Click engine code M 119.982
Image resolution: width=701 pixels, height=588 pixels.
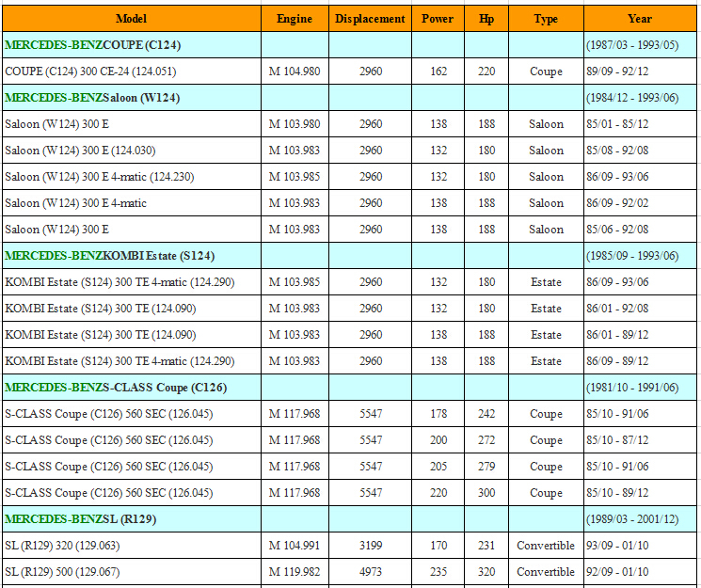(x=295, y=572)
